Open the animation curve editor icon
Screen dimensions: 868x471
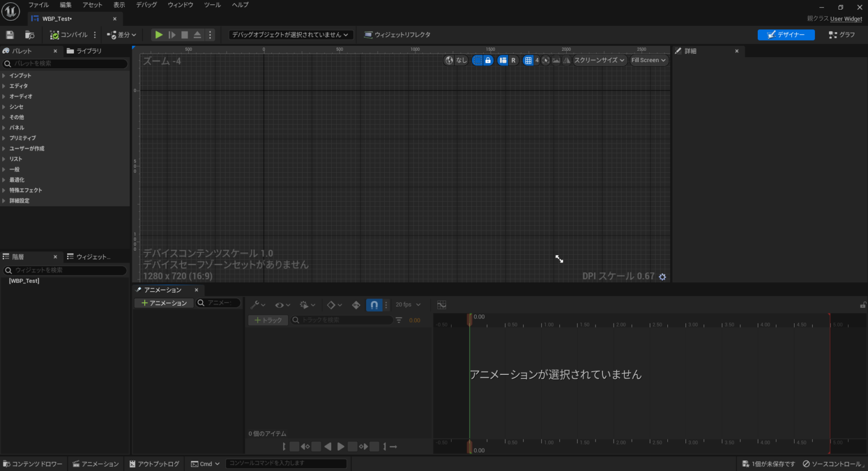[x=441, y=304]
